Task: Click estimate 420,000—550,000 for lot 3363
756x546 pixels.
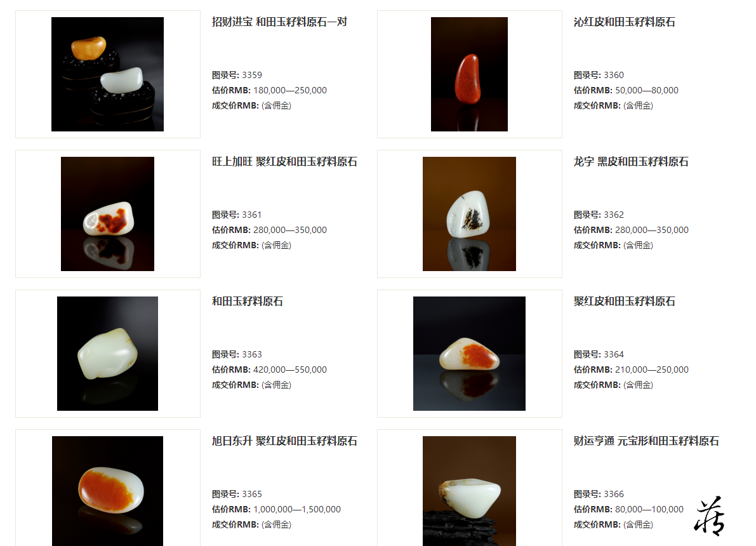Action: 289,370
